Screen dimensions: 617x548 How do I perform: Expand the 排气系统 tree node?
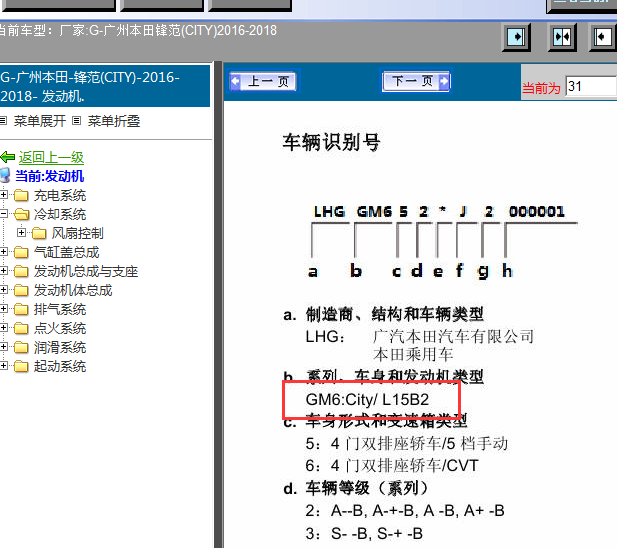(x=4, y=308)
